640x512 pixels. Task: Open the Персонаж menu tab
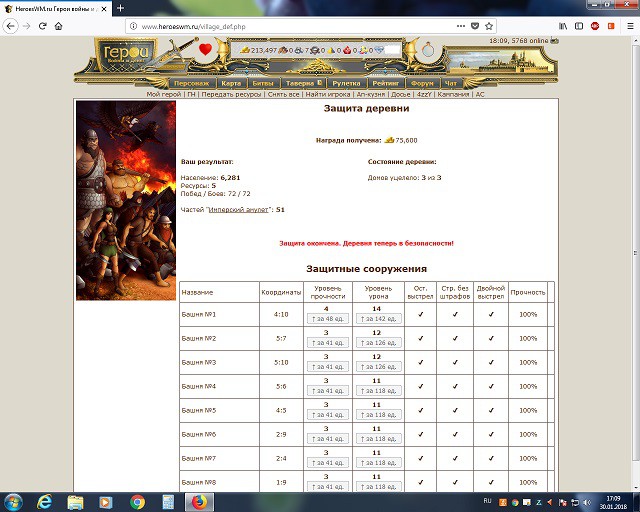190,84
